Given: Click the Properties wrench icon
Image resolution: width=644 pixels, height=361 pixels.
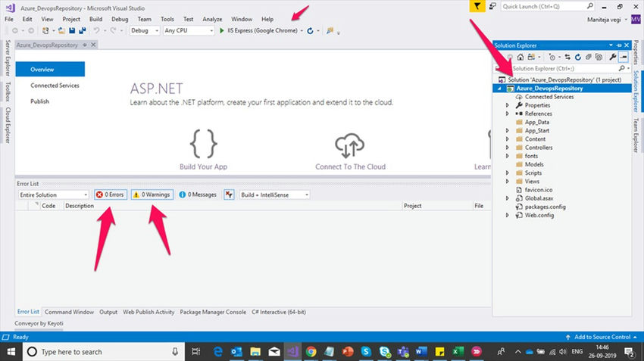Looking at the screenshot, I should point(613,57).
